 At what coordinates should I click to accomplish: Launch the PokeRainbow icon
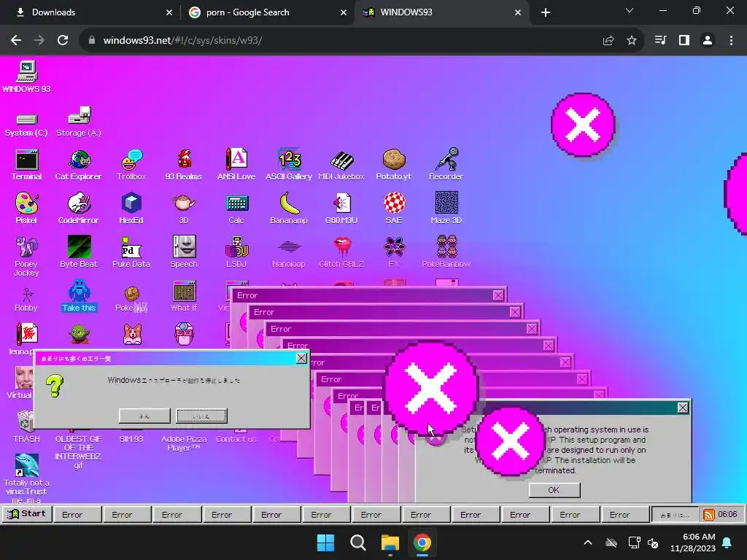click(446, 252)
